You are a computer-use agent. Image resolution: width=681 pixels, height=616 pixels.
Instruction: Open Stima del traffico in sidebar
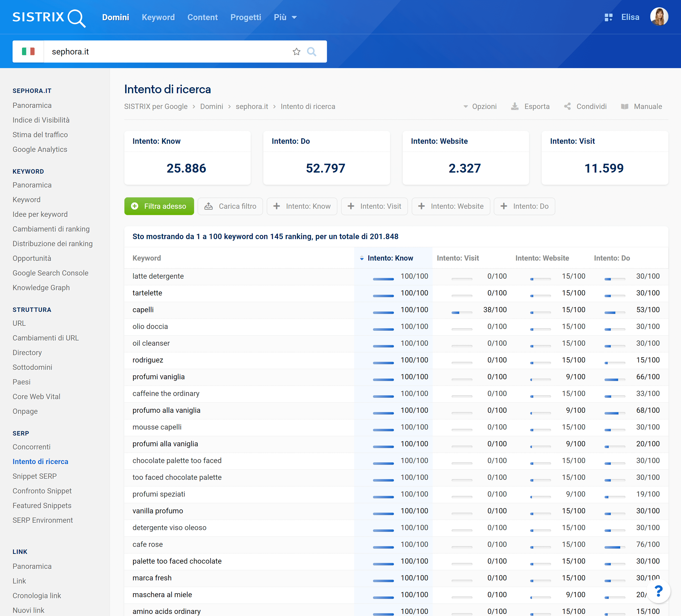pos(40,135)
